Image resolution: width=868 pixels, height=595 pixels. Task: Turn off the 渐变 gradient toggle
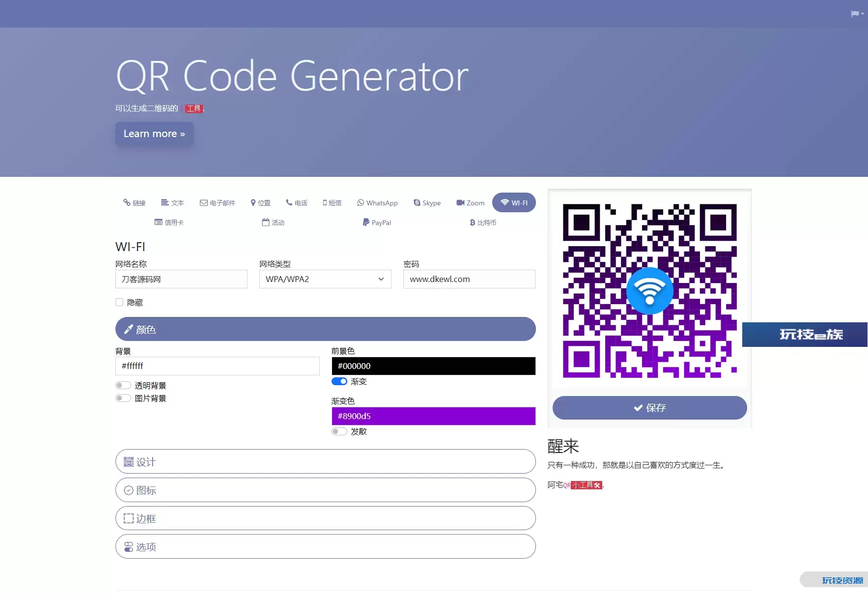pyautogui.click(x=339, y=381)
